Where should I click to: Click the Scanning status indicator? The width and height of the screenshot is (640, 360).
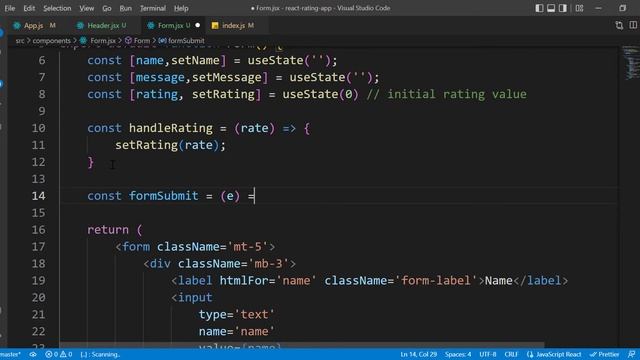tap(100, 354)
